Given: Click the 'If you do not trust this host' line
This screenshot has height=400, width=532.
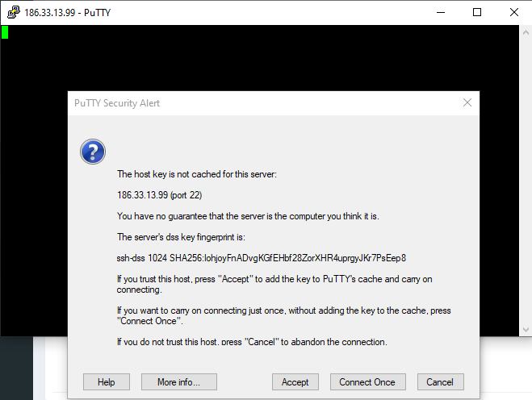Looking at the screenshot, I should [x=252, y=342].
